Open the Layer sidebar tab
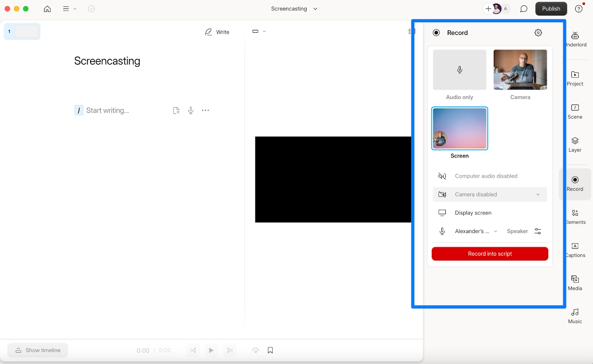This screenshot has height=364, width=593. [x=575, y=145]
